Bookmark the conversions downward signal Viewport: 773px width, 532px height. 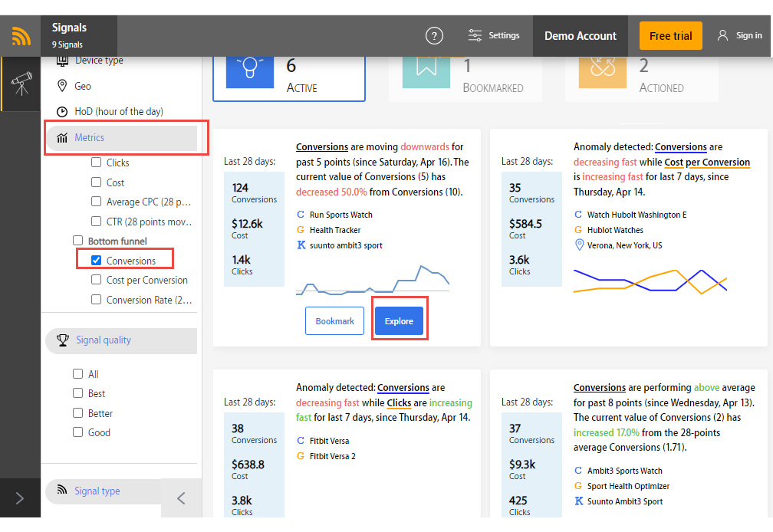tap(334, 321)
